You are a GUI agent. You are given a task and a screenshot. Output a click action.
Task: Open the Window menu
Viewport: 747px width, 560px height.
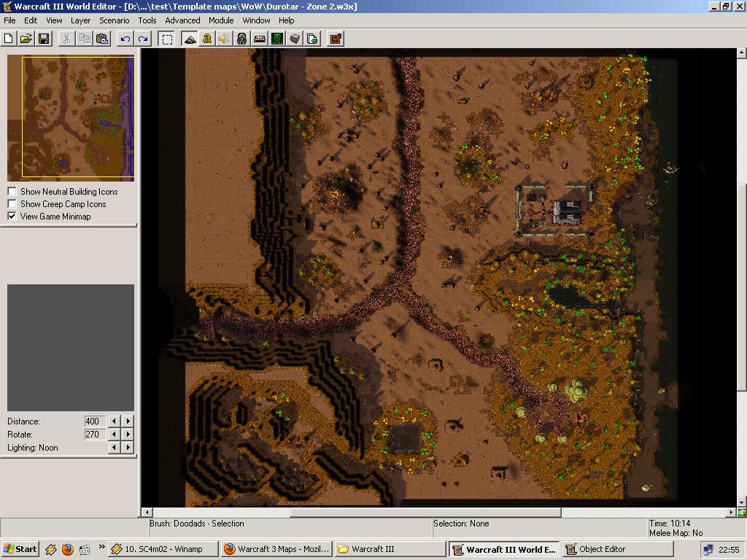256,20
